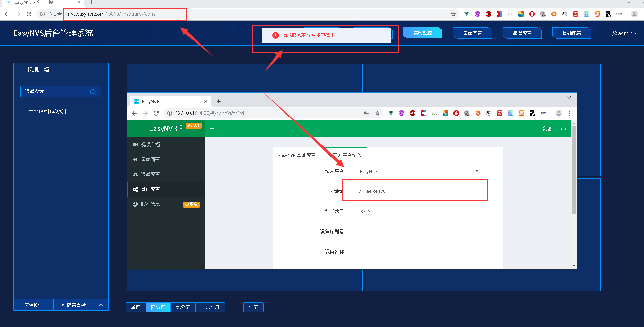Click the key icon in inner address bar
Image resolution: width=644 pixels, height=327 pixels.
point(366,113)
